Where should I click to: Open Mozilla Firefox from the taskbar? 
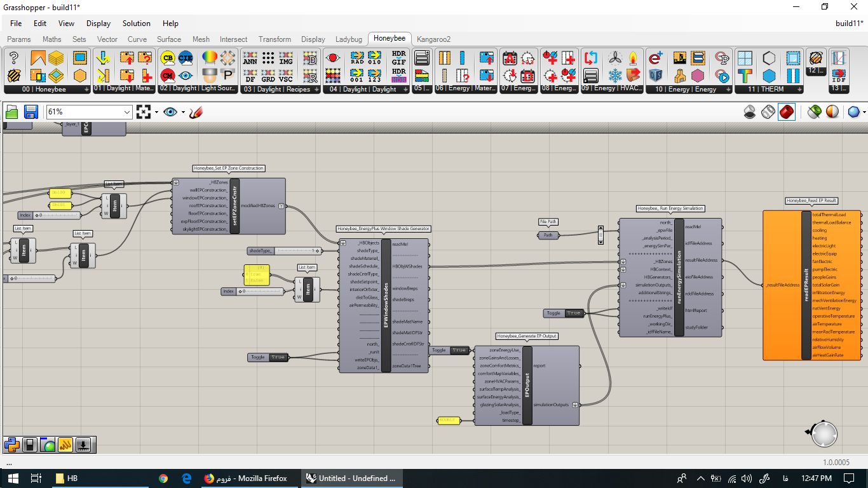click(x=246, y=478)
